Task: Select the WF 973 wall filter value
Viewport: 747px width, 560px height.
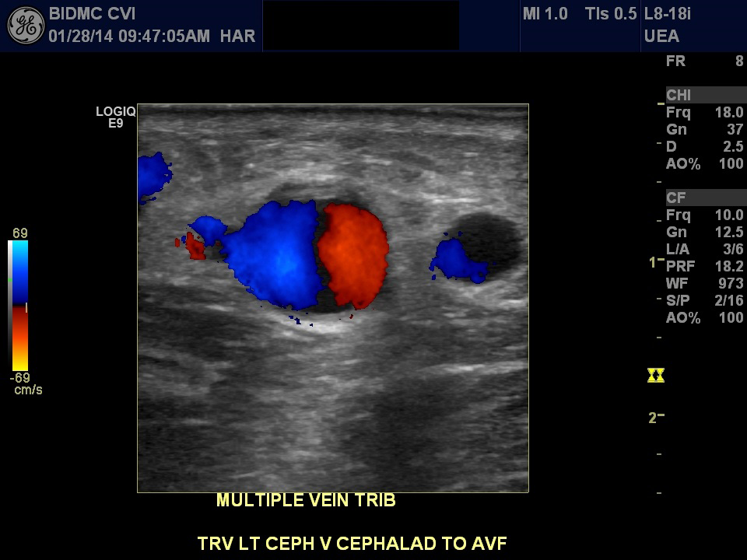Action: [704, 284]
